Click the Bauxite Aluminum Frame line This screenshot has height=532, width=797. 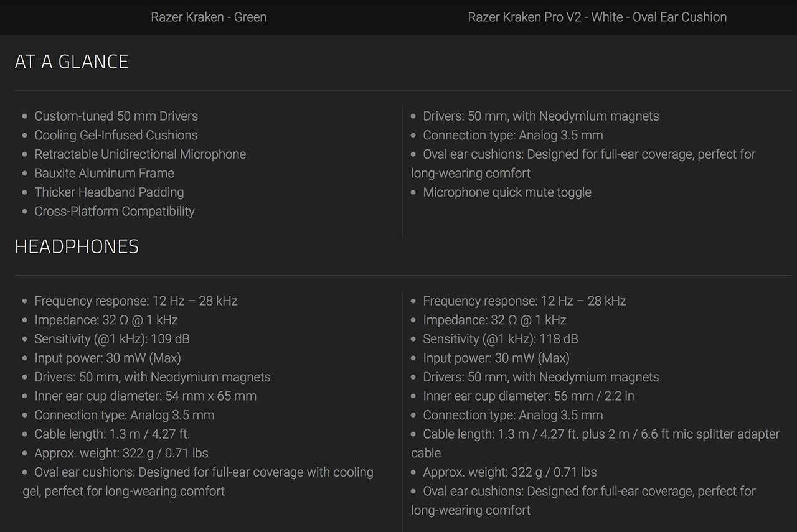[104, 174]
